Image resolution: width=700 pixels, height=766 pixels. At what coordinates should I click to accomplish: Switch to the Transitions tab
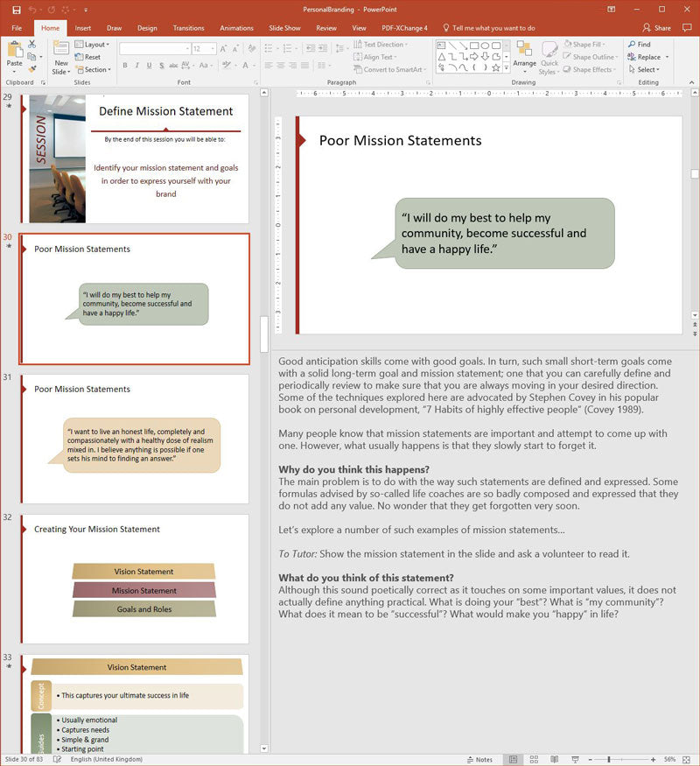[x=188, y=28]
